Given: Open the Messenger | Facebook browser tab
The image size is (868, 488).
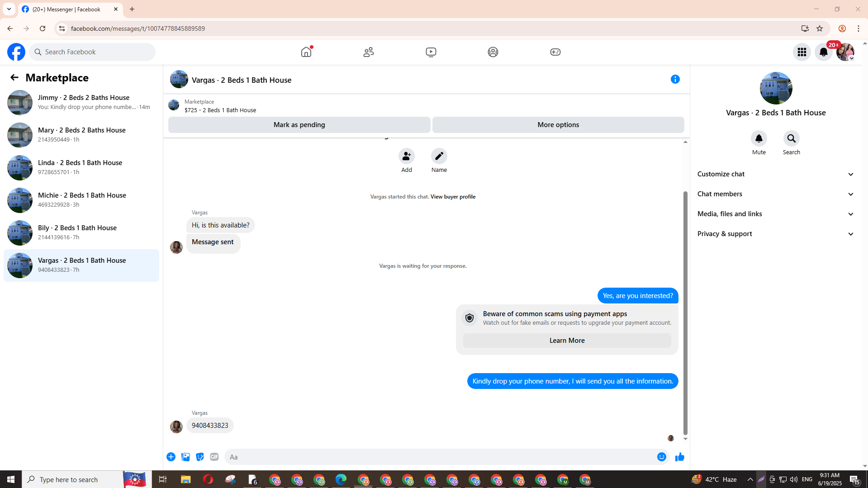Looking at the screenshot, I should tap(71, 9).
